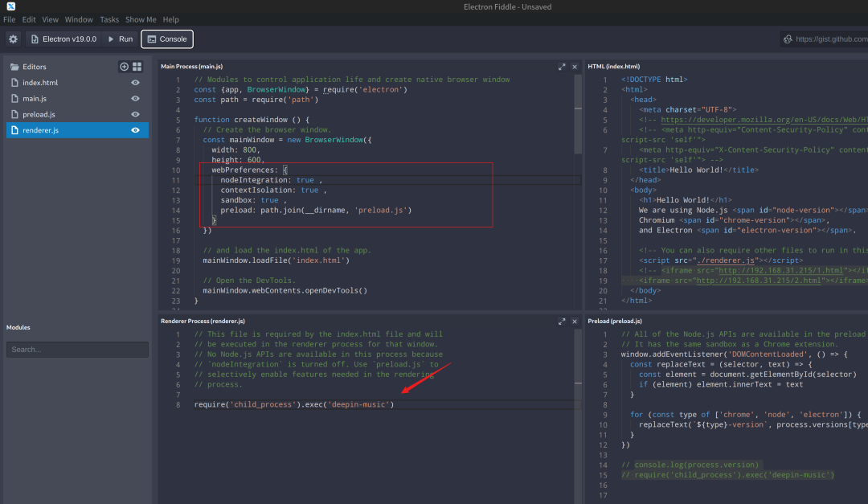Click the require('child_process') line in renderer.js
Viewport: 868px width, 504px height.
(x=294, y=405)
